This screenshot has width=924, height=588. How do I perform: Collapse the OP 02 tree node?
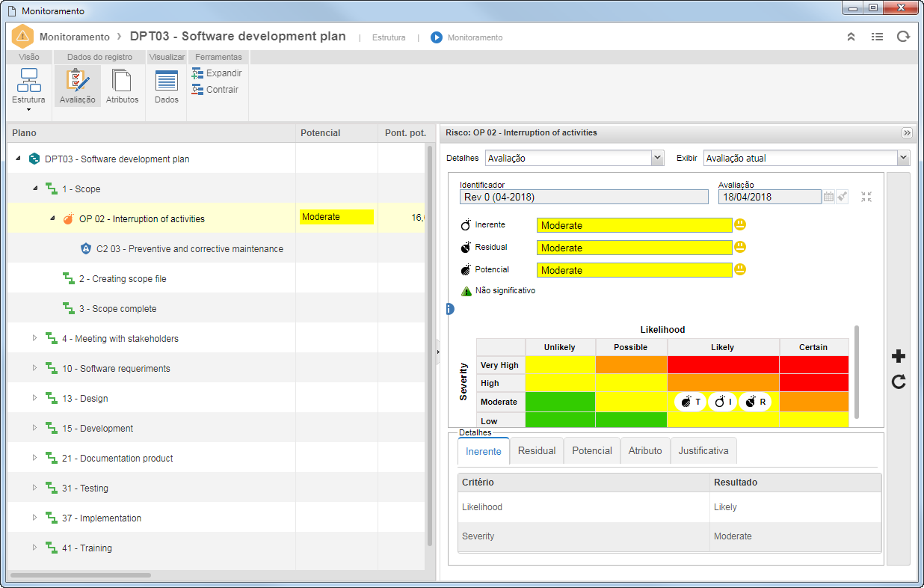tap(52, 218)
